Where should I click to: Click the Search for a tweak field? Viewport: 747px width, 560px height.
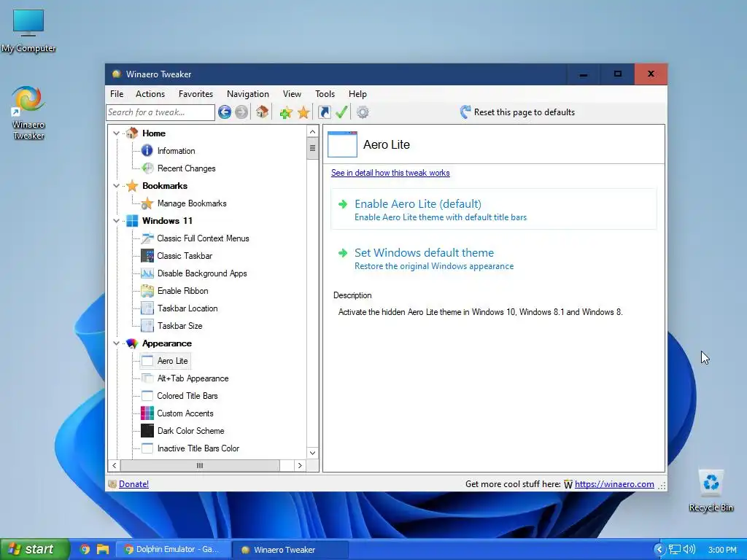click(160, 112)
